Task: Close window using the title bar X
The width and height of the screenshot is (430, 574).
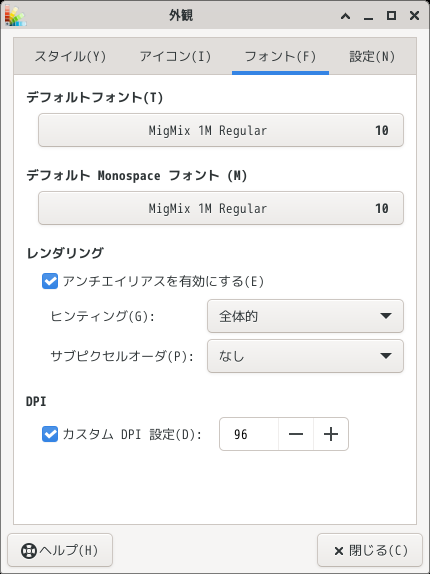Action: tap(414, 16)
